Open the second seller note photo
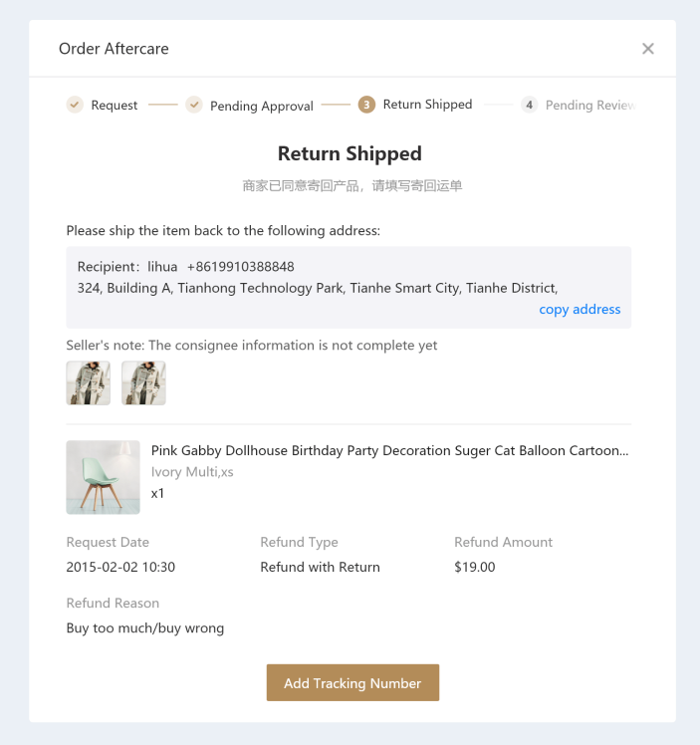 143,383
